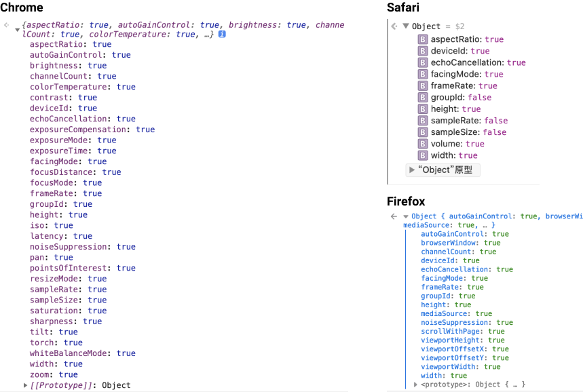Collapse the Object tree in Firefox console

tap(406, 216)
